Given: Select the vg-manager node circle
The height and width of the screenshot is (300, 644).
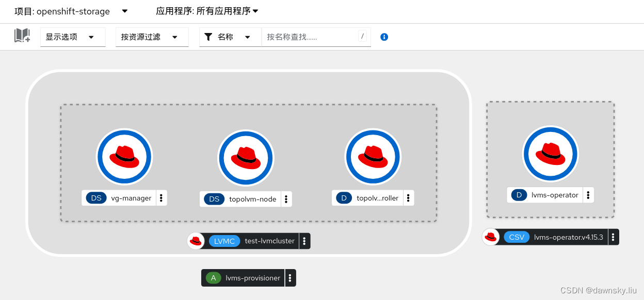Looking at the screenshot, I should tap(124, 157).
